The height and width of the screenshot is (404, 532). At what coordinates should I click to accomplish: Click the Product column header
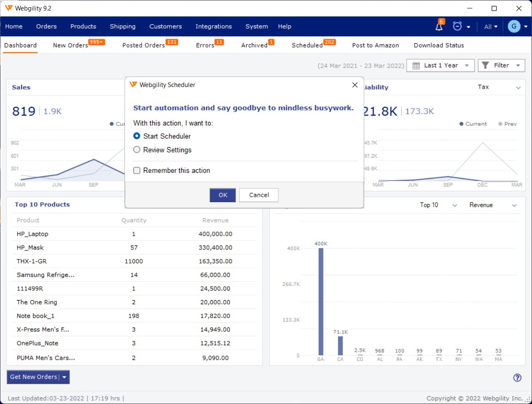point(28,220)
